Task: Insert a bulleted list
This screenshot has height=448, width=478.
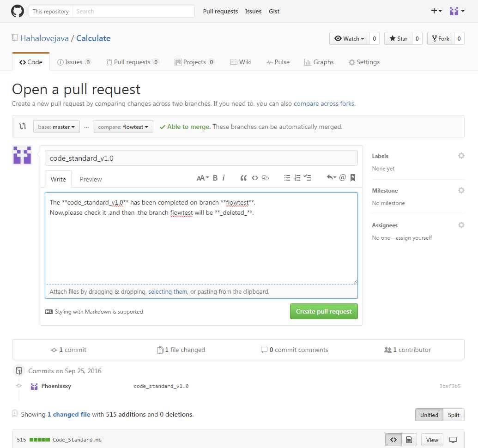Action: pos(287,178)
